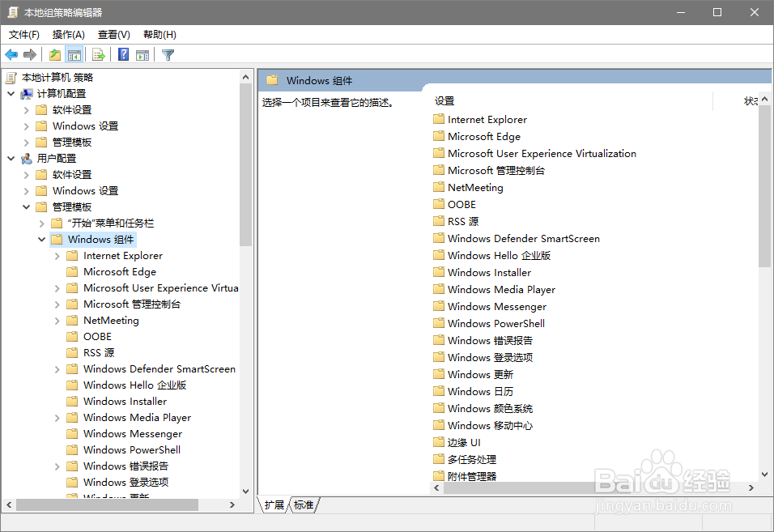The height and width of the screenshot is (532, 774).
Task: Open the 文件(F) menu
Action: (24, 35)
